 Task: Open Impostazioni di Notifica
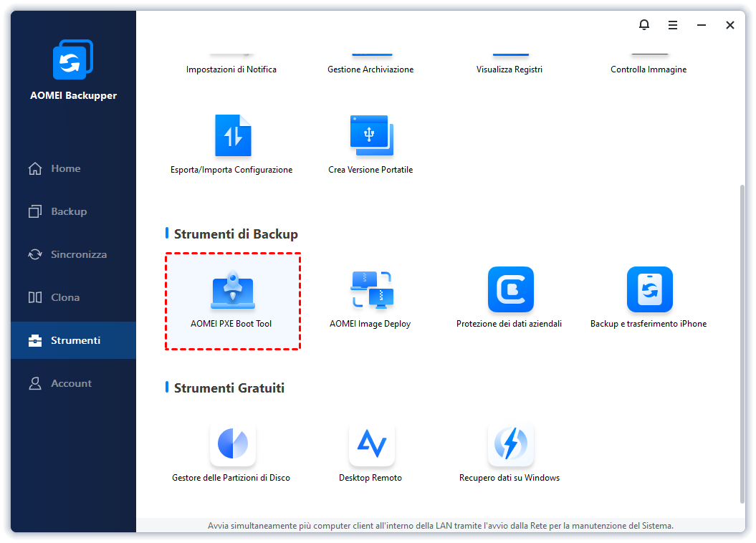point(231,69)
